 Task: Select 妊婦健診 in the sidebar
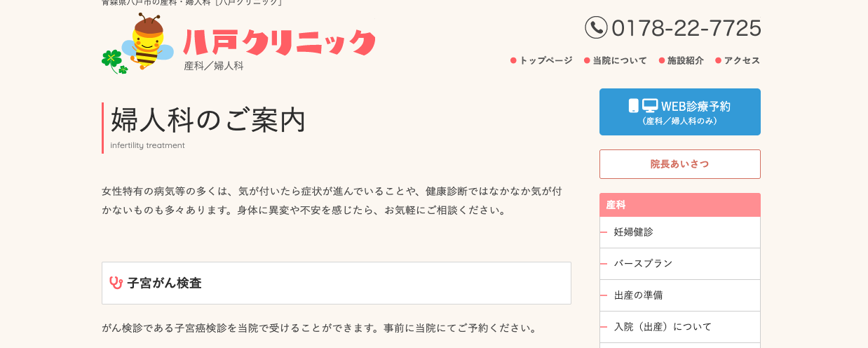click(x=633, y=232)
